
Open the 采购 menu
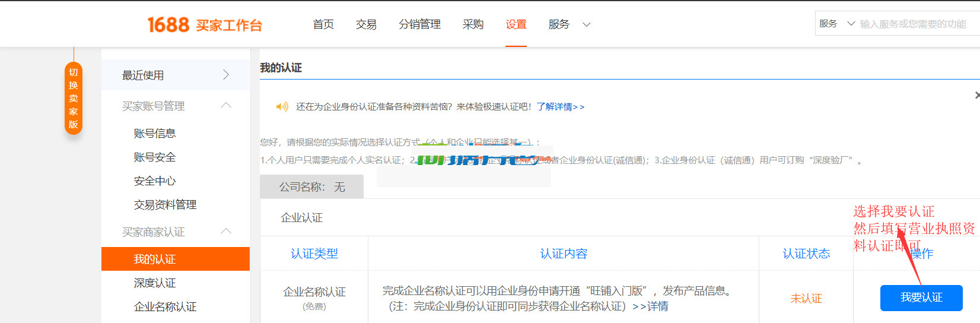pyautogui.click(x=473, y=24)
